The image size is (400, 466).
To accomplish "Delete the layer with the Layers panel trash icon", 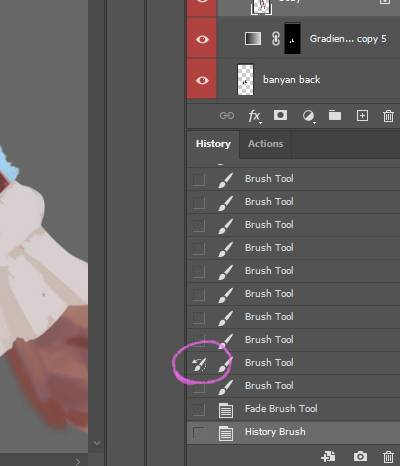I will [x=388, y=116].
